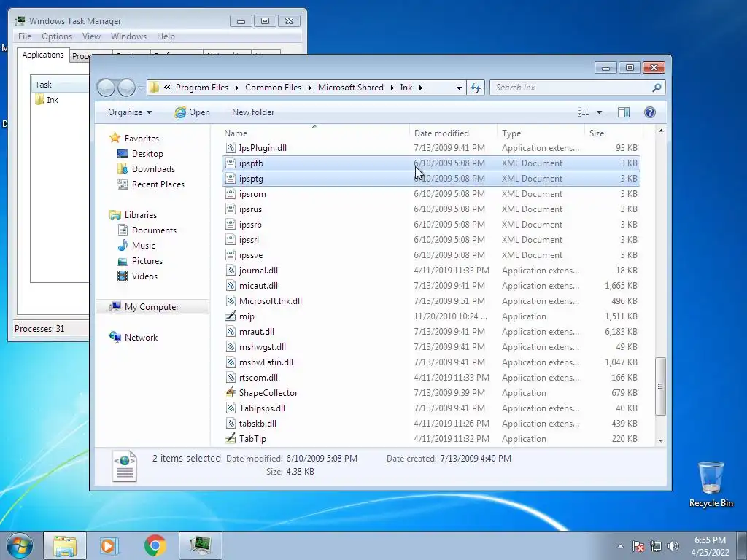Select the mip application icon
This screenshot has width=747, height=560.
(x=230, y=316)
